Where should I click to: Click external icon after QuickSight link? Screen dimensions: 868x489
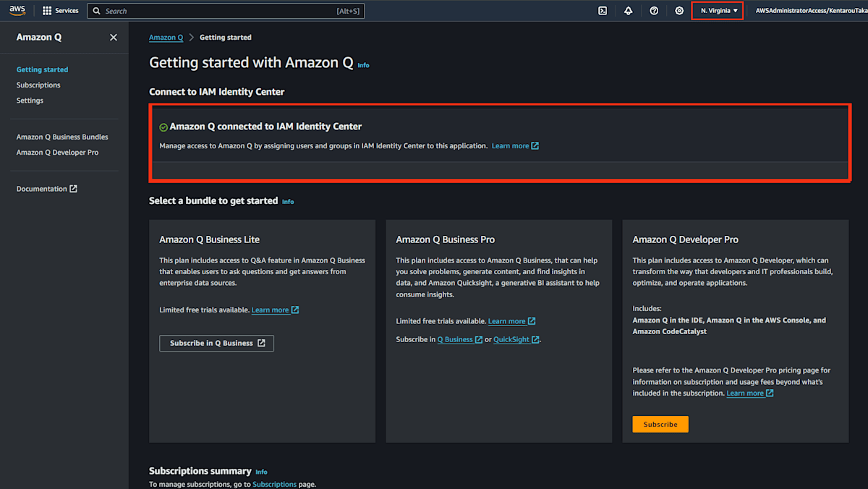click(535, 339)
